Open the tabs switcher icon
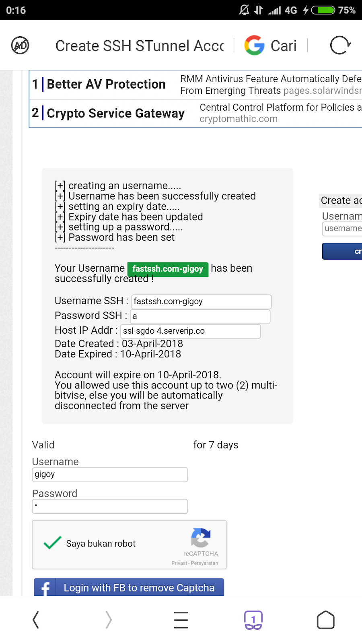 pos(253,619)
